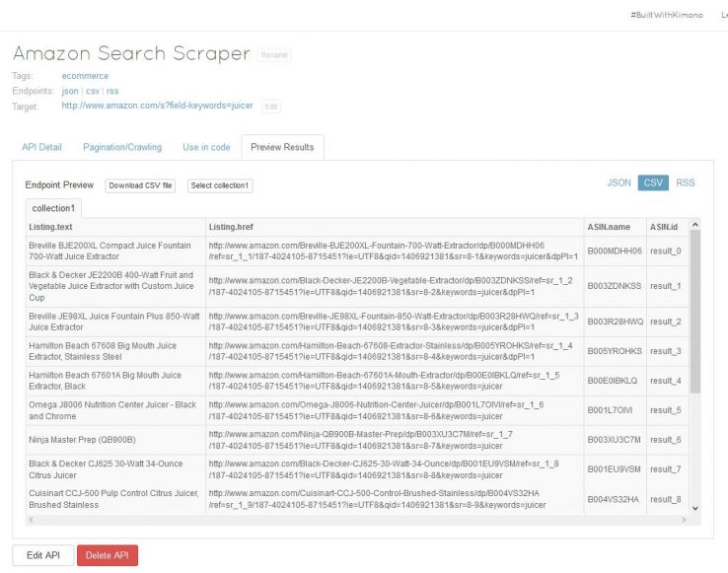Click the scrollbar up arrow in results table
Viewport: 728px width, 573px height.
tap(696, 226)
